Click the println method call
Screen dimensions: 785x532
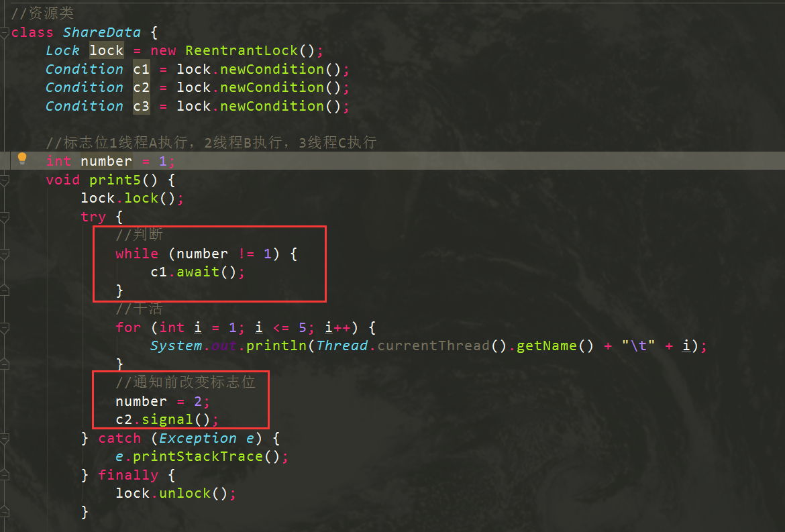276,345
